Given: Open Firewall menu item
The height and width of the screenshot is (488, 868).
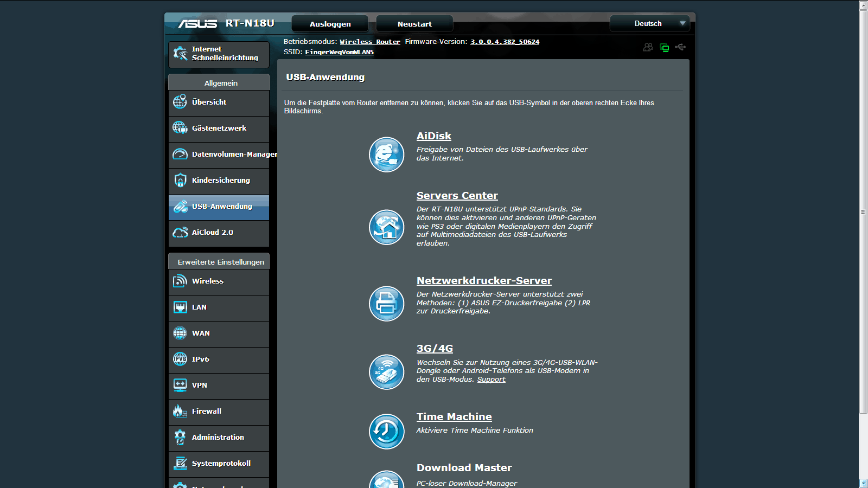Looking at the screenshot, I should point(219,412).
